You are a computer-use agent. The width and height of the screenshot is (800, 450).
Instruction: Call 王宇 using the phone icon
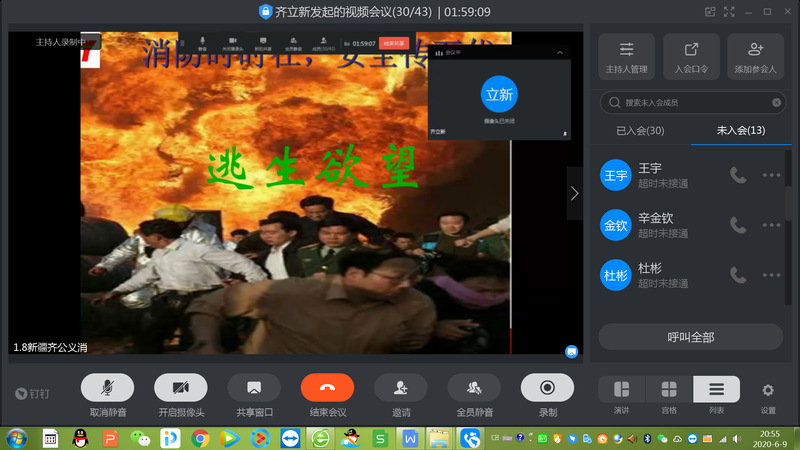pyautogui.click(x=738, y=175)
